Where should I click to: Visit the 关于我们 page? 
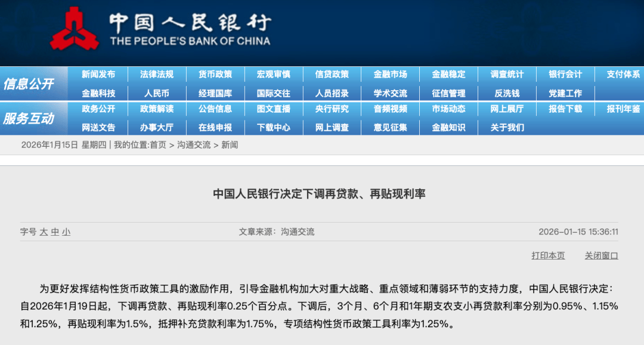507,127
